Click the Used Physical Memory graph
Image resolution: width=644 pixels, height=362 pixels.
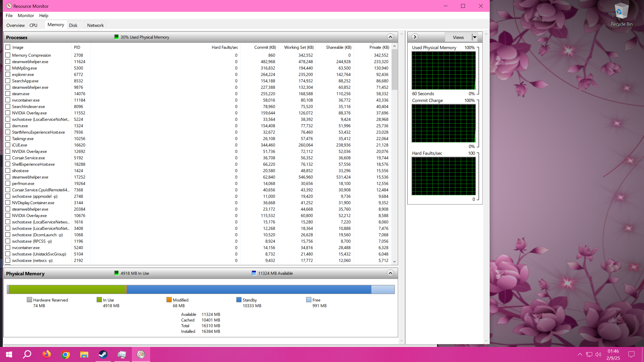click(x=444, y=70)
